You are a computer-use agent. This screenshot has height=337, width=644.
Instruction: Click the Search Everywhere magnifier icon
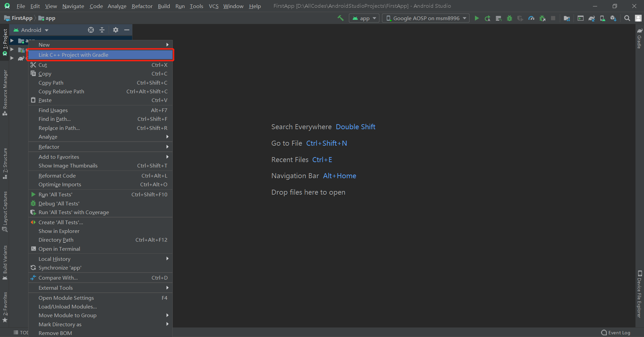[x=627, y=18]
